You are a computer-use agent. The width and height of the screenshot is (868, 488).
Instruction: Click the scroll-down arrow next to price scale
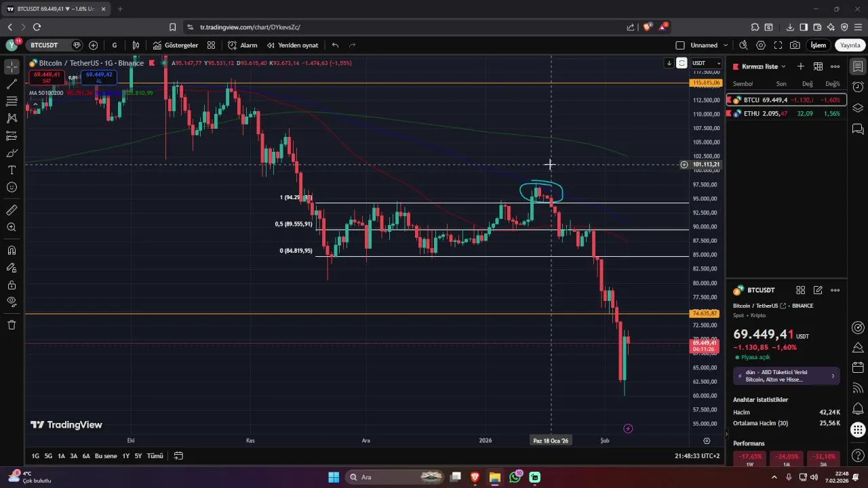[x=669, y=63]
